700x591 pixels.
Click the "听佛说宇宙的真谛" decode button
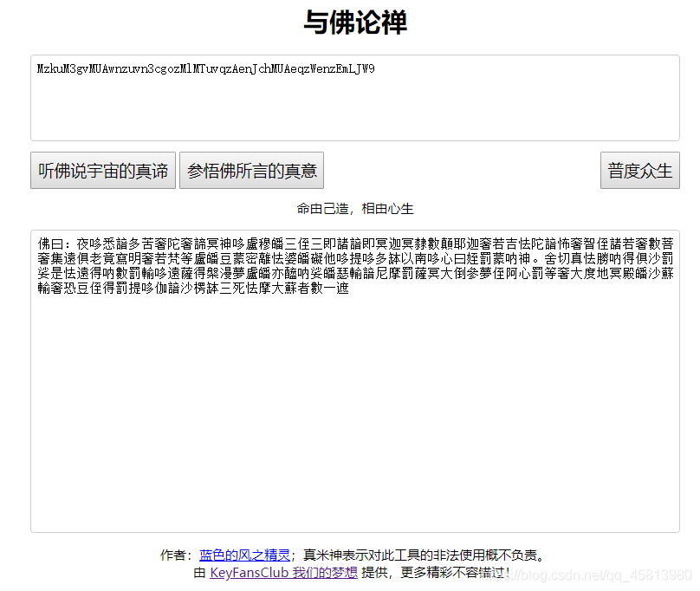pyautogui.click(x=102, y=170)
